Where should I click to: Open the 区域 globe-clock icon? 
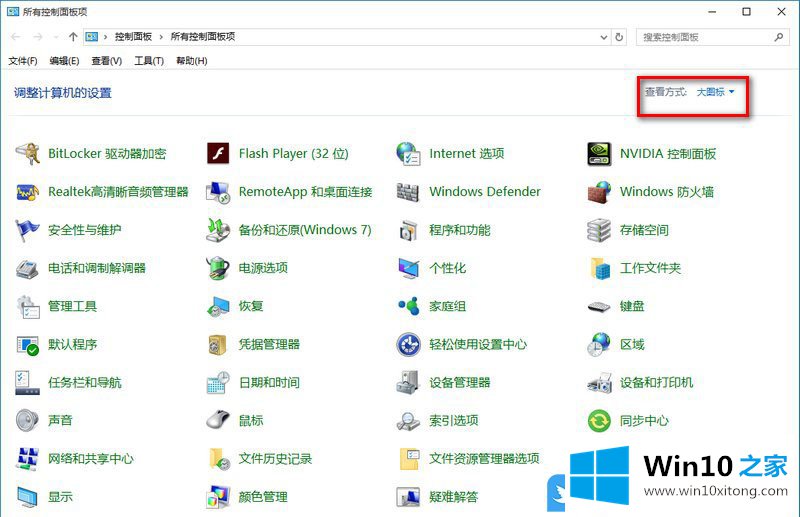pyautogui.click(x=599, y=344)
